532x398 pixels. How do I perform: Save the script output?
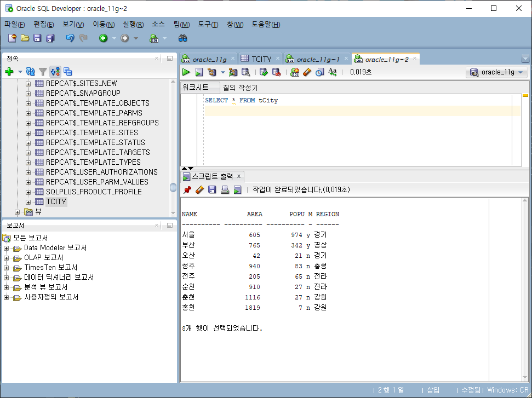point(212,189)
